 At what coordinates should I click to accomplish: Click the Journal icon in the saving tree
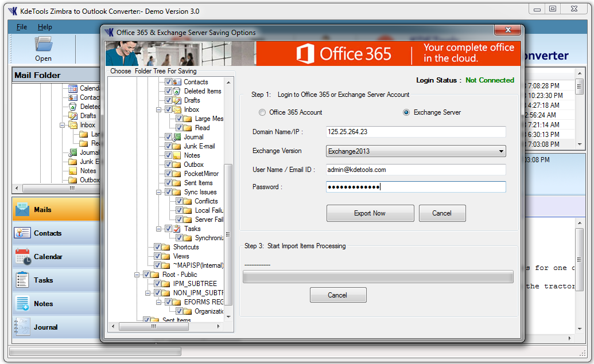177,137
